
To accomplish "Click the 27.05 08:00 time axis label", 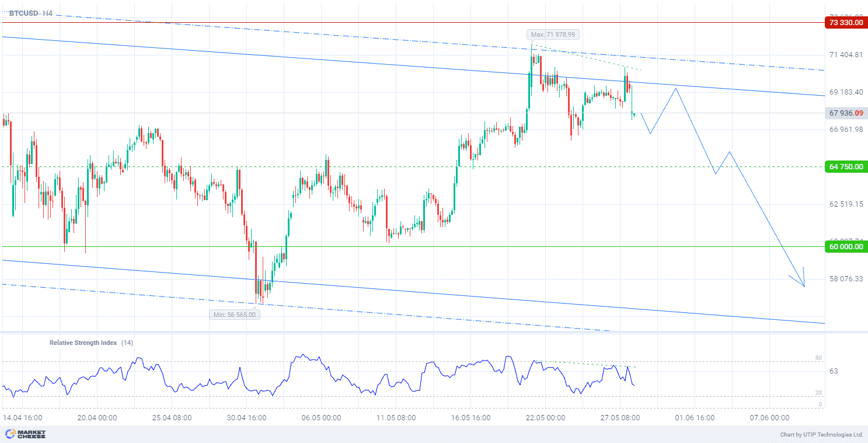I will click(x=620, y=418).
